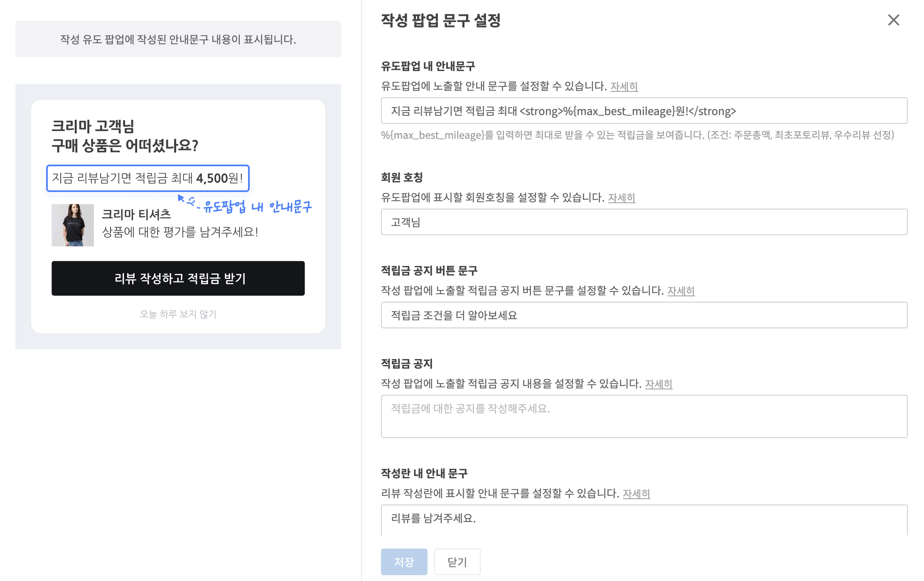Click the 리뷰를 남겨주세요 textarea
Viewport: 924px width, 581px height.
pos(644,519)
